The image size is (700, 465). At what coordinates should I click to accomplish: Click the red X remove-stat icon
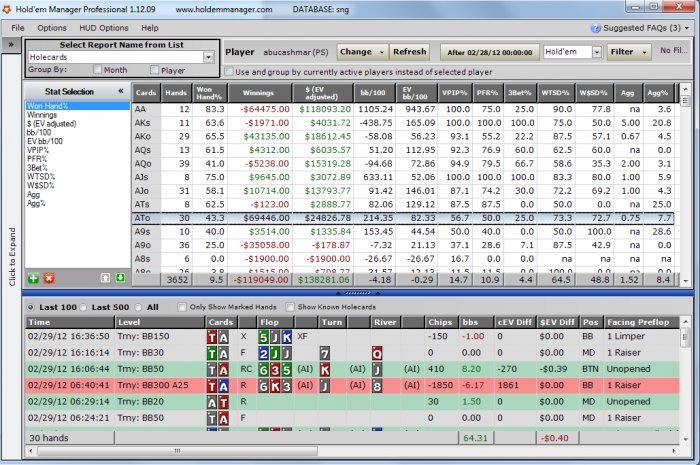coord(49,278)
